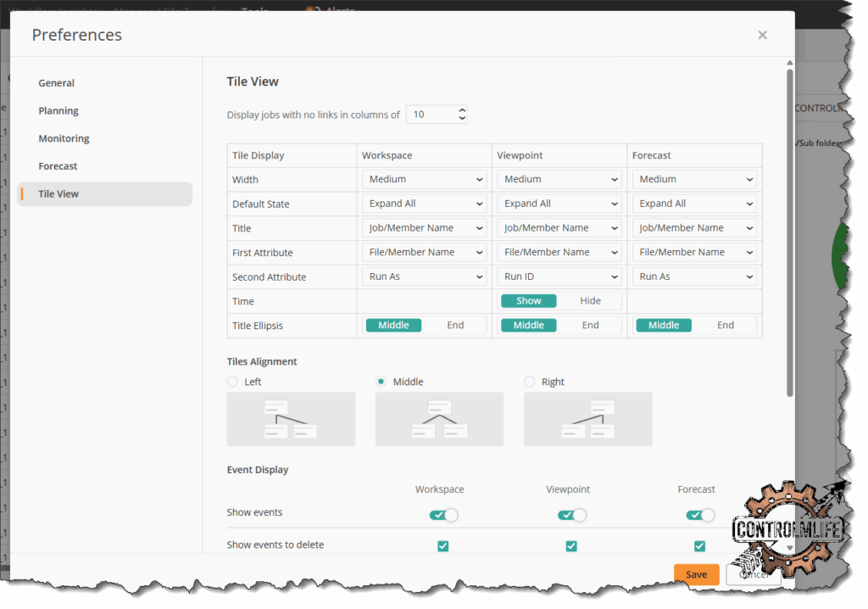The width and height of the screenshot is (868, 609).
Task: Select the Right tiles alignment radio button
Action: point(530,382)
